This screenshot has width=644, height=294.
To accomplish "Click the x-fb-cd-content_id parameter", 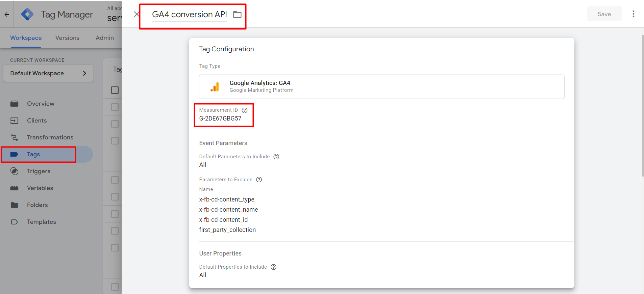I will (223, 220).
